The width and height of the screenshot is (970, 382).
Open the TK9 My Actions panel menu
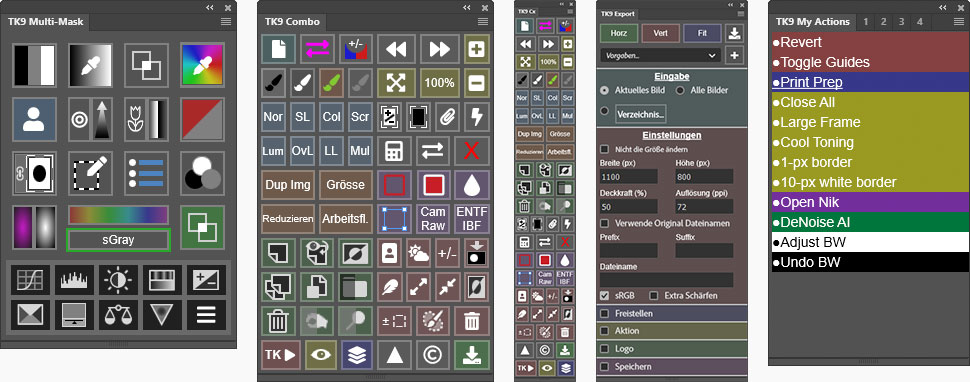click(x=959, y=22)
